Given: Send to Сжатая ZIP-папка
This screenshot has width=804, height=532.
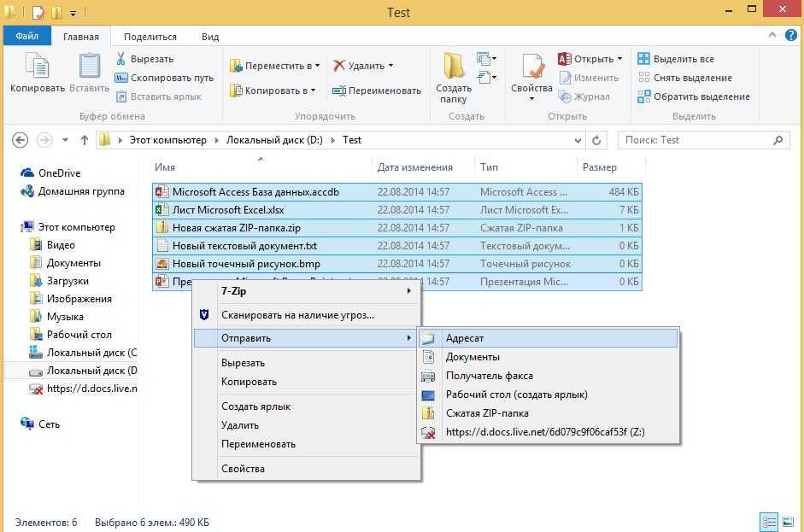Looking at the screenshot, I should (549, 413).
